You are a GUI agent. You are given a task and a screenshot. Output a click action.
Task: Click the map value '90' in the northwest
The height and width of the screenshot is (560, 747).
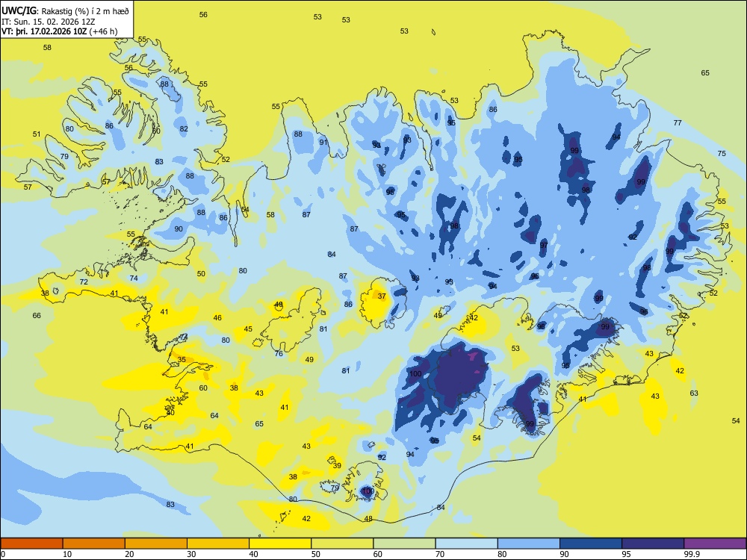point(179,228)
